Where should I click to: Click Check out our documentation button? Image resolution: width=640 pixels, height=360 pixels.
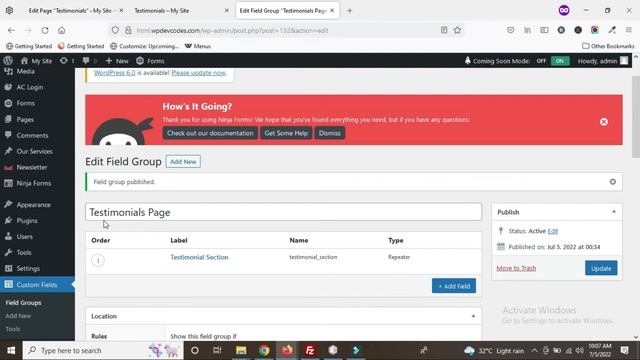click(x=210, y=133)
